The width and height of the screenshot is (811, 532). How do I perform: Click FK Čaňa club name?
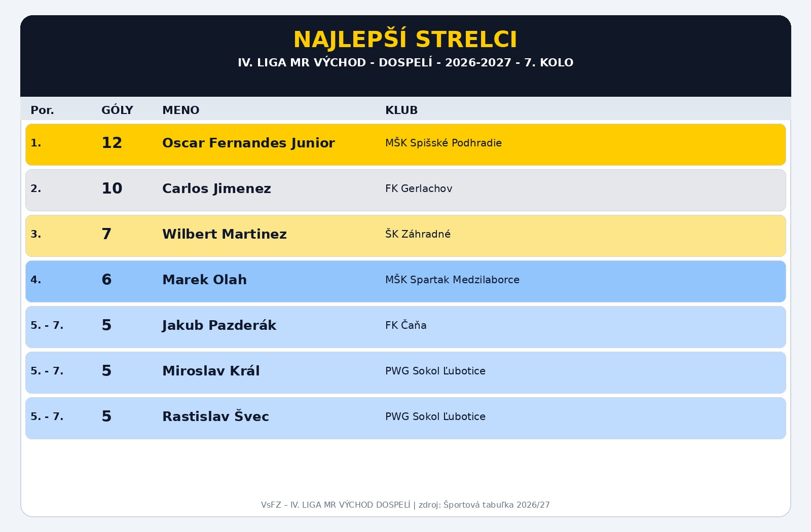click(x=406, y=325)
